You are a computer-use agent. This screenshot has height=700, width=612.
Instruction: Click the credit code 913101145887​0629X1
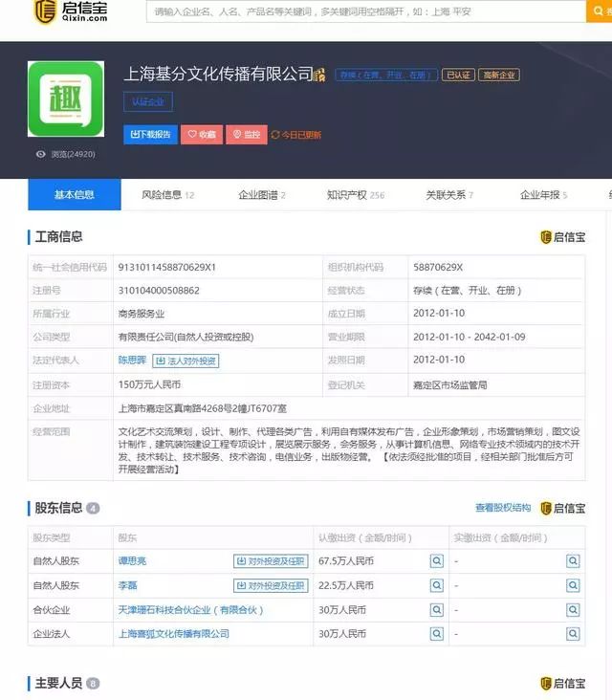click(x=167, y=267)
